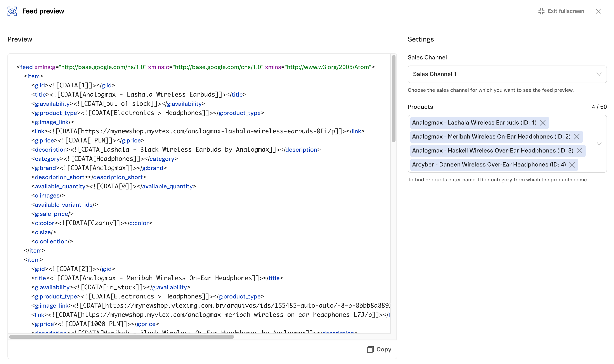Remove the Lashala Wireless Earbuds product chip

543,123
